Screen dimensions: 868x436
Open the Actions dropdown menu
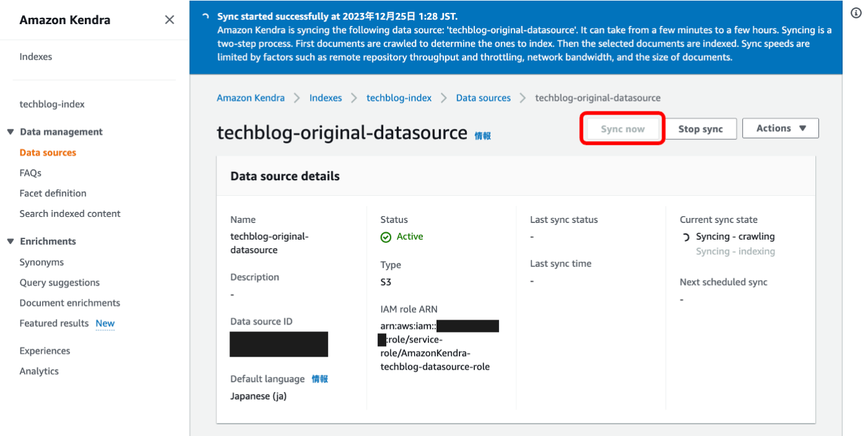coord(781,128)
